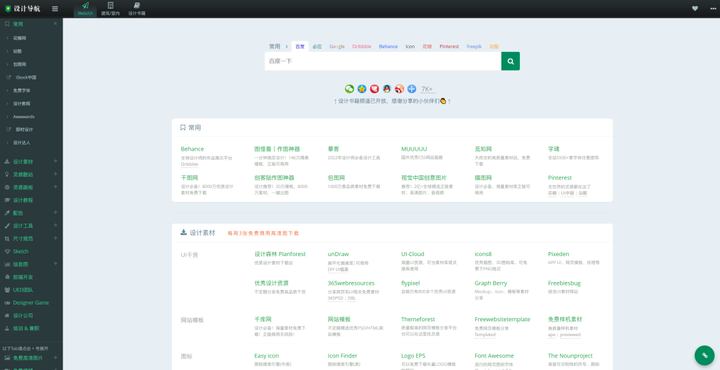Open the MUUUUU link
The height and width of the screenshot is (370, 720).
[414, 149]
